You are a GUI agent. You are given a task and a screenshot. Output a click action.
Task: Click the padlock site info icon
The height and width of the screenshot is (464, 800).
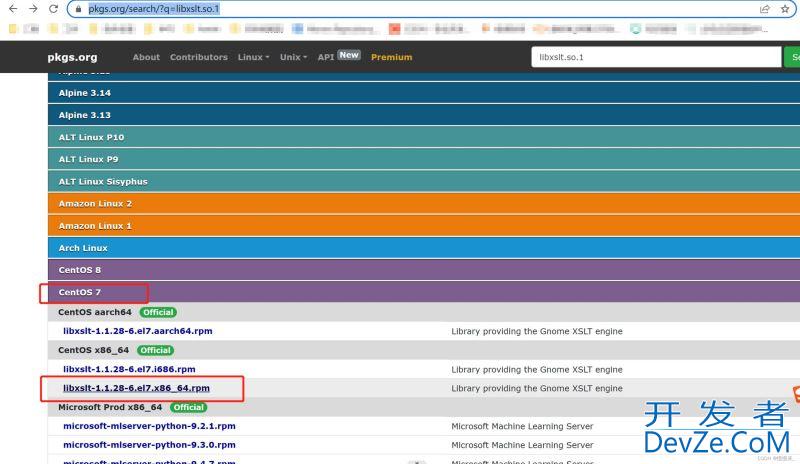tap(79, 8)
